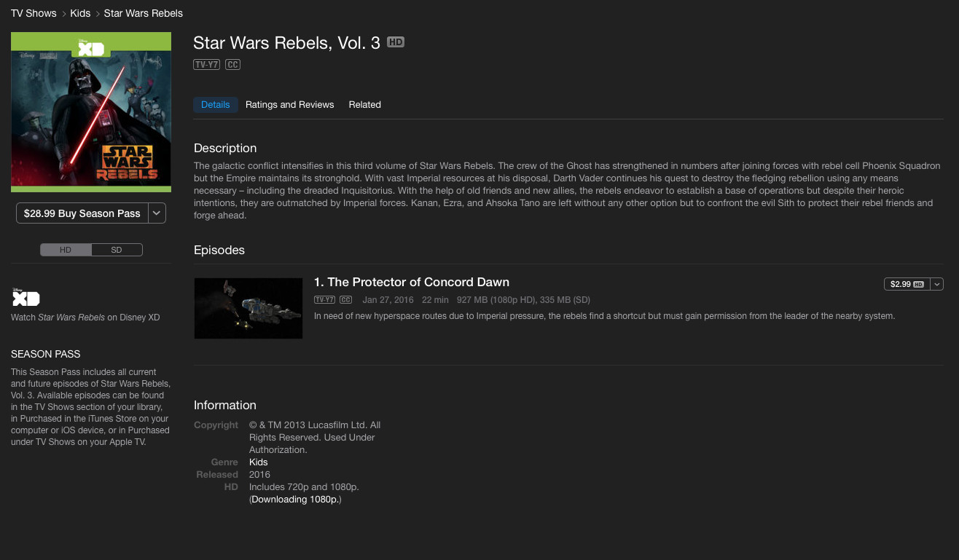Switch to the Related tab
959x560 pixels.
(x=364, y=105)
